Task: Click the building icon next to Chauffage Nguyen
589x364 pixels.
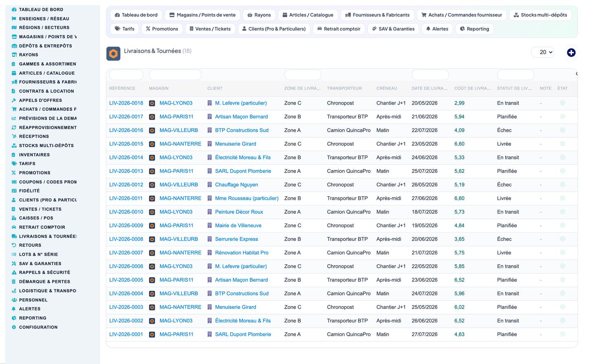Action: coord(210,185)
